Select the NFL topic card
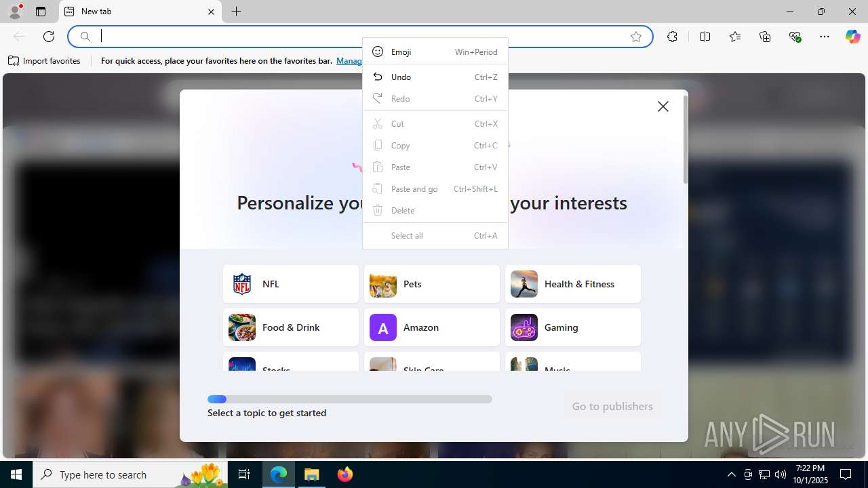Viewport: 868px width, 488px height. pyautogui.click(x=291, y=284)
